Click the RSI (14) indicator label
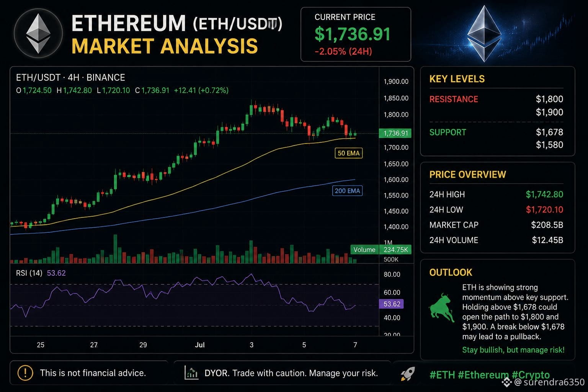The width and height of the screenshot is (588, 392). 29,273
